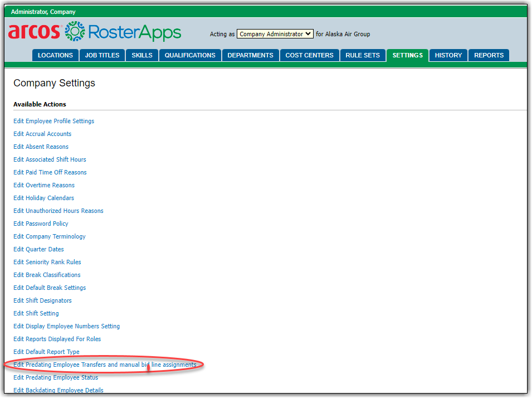Click Edit Company Terminology link

tap(50, 236)
